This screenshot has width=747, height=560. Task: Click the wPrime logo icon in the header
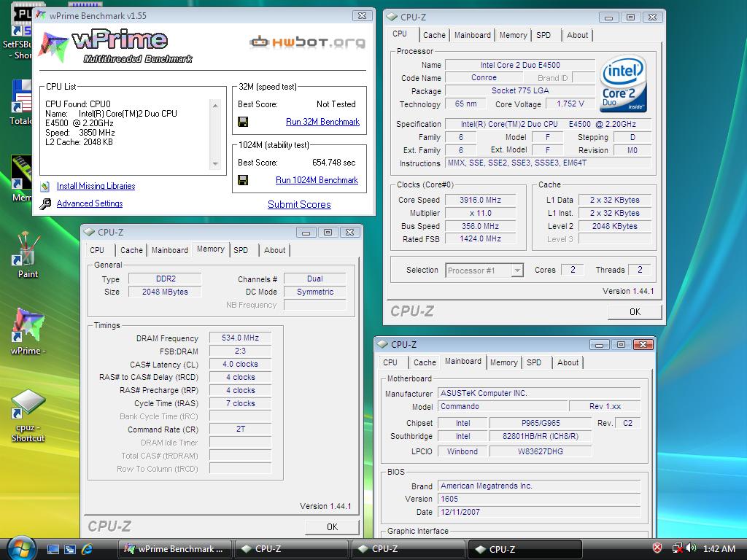pos(53,47)
